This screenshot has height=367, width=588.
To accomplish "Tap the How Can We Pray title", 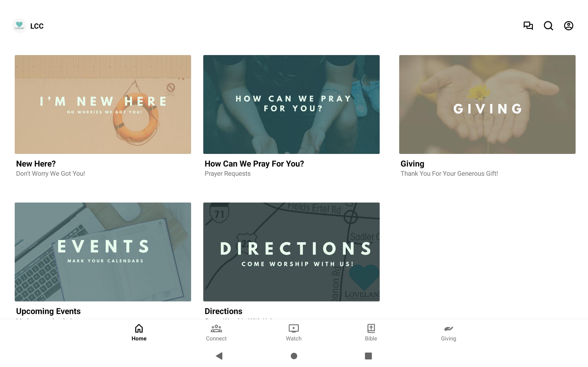I will click(x=254, y=164).
